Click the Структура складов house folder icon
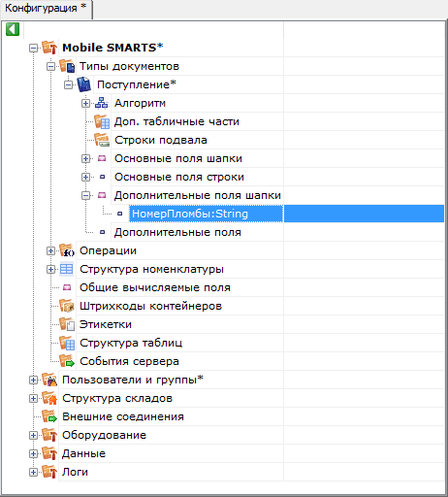 tap(49, 398)
